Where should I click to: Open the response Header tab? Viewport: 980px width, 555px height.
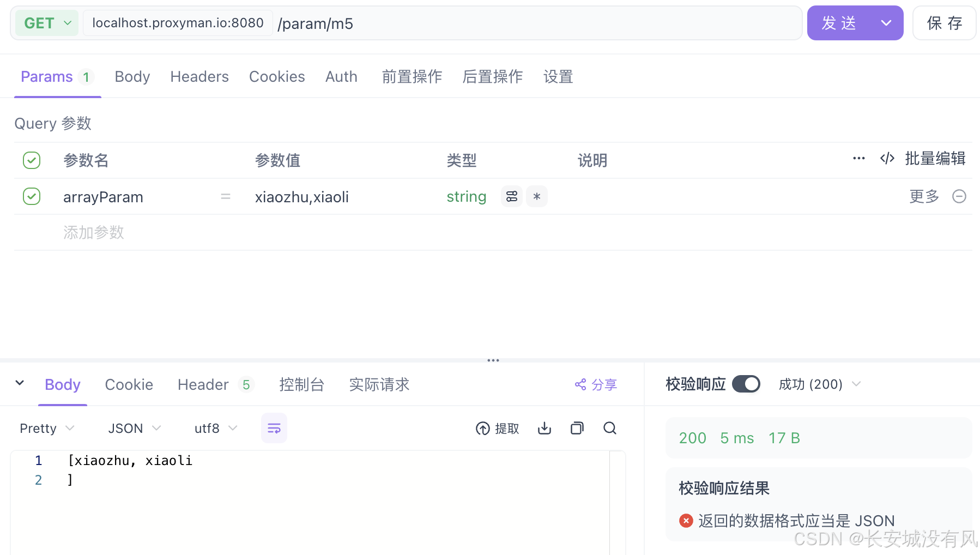(x=215, y=385)
